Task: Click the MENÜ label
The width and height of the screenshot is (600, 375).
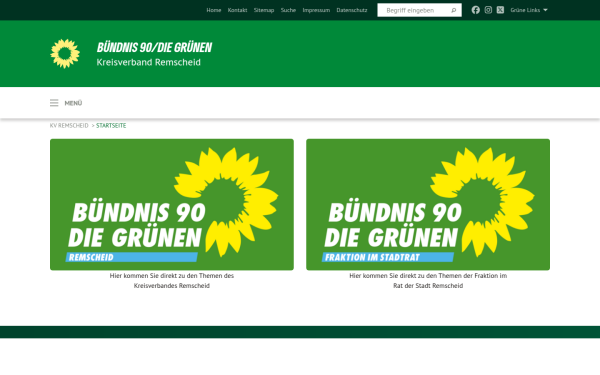Action: 73,103
